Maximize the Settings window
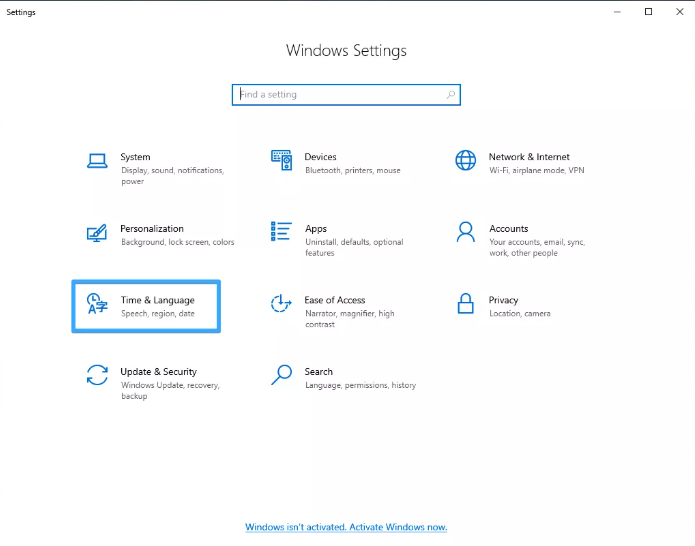This screenshot has height=546, width=695. 648,12
